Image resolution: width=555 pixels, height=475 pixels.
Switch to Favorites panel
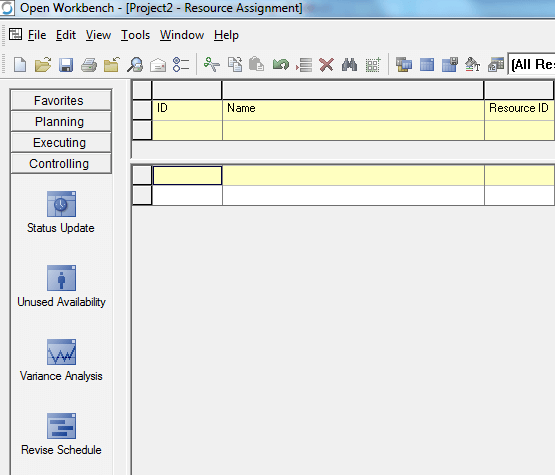[x=61, y=100]
